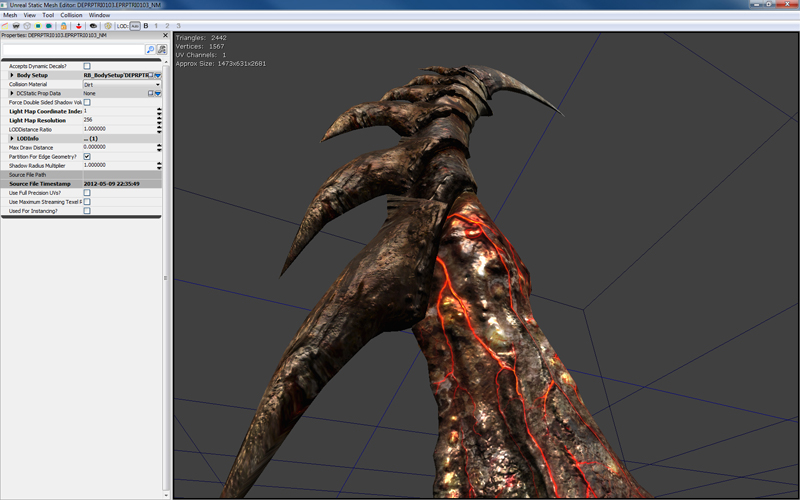Toggle the wireframe toolbar icon
800x500 pixels.
point(16,26)
